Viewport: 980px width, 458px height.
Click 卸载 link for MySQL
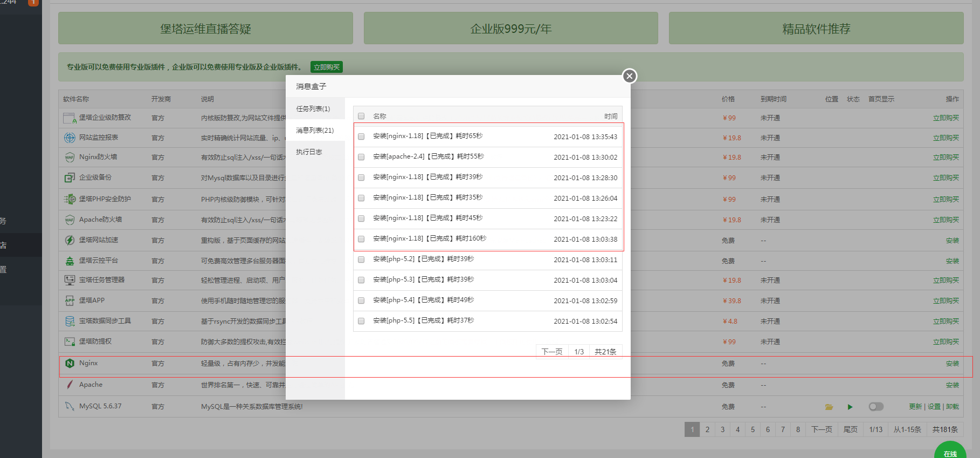[953, 407]
